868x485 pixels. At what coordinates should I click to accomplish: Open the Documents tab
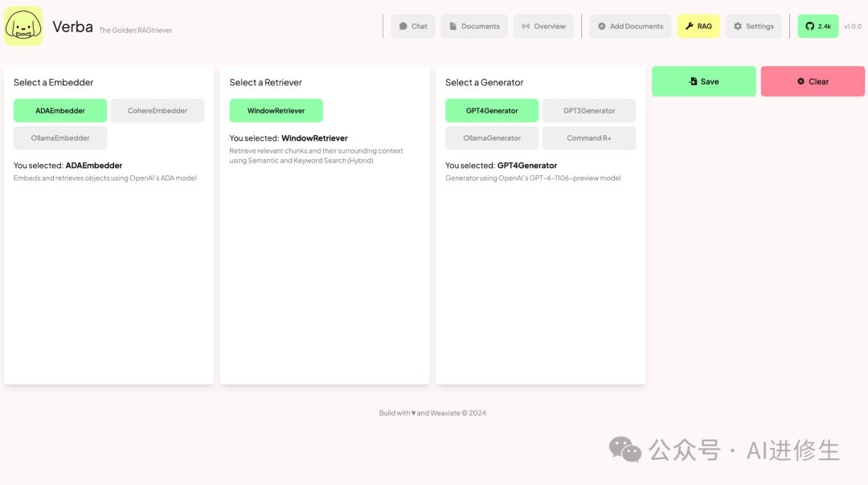[474, 26]
